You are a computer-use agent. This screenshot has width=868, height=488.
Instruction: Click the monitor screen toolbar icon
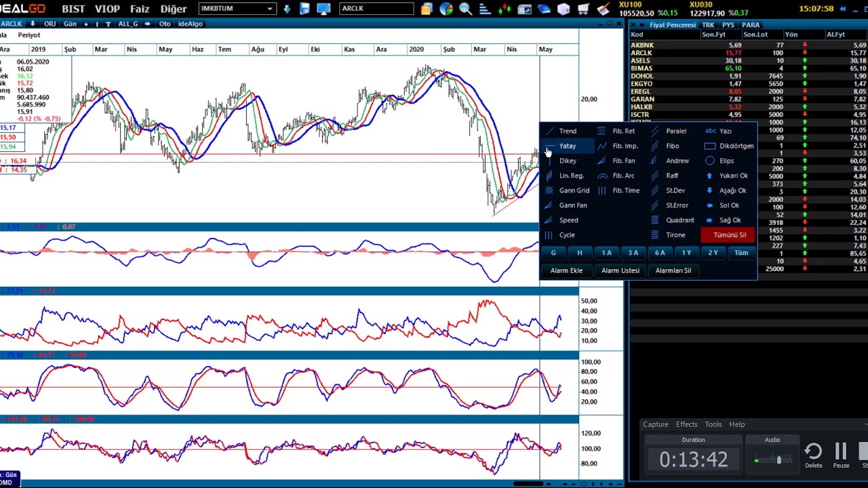(323, 9)
